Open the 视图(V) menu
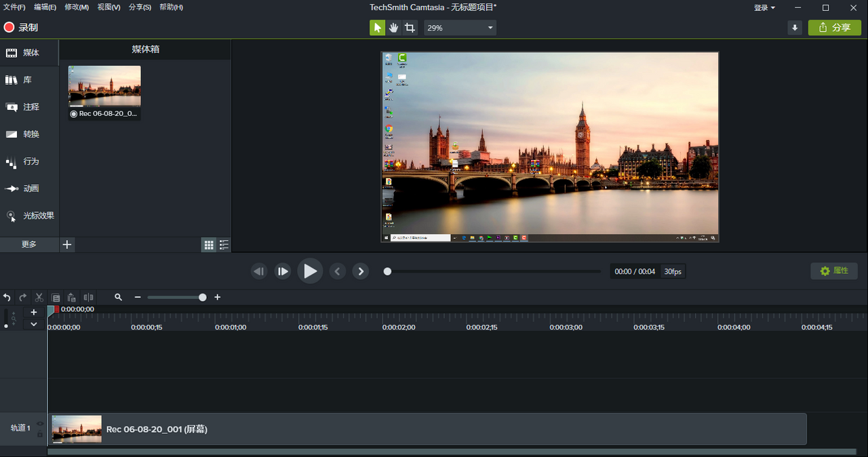The image size is (868, 457). pos(108,7)
